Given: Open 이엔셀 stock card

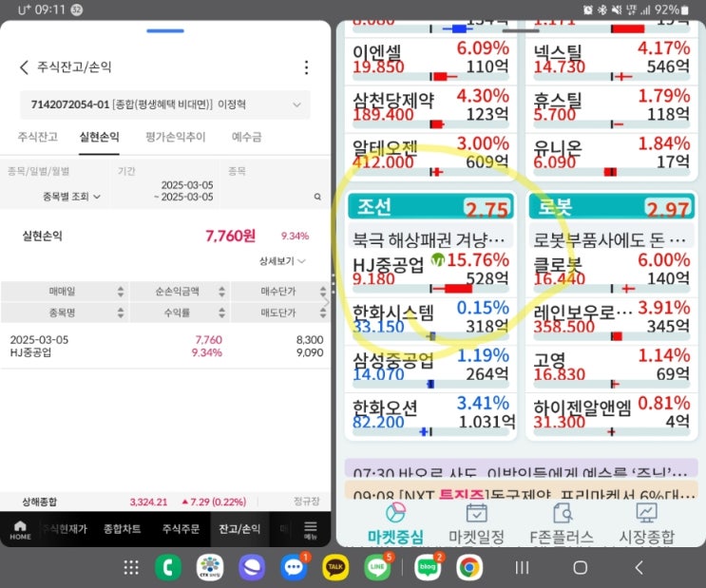Looking at the screenshot, I should click(x=430, y=61).
